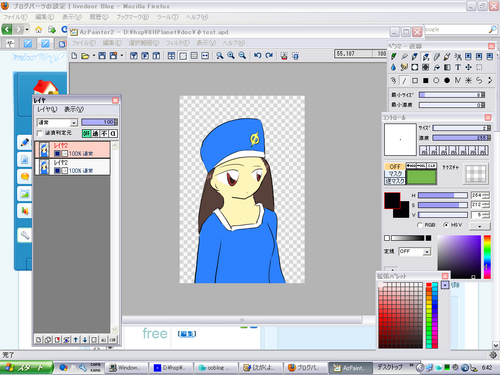This screenshot has width=500, height=375.
Task: Click the New file icon in AzPainter2 toolbar
Action: (74, 56)
